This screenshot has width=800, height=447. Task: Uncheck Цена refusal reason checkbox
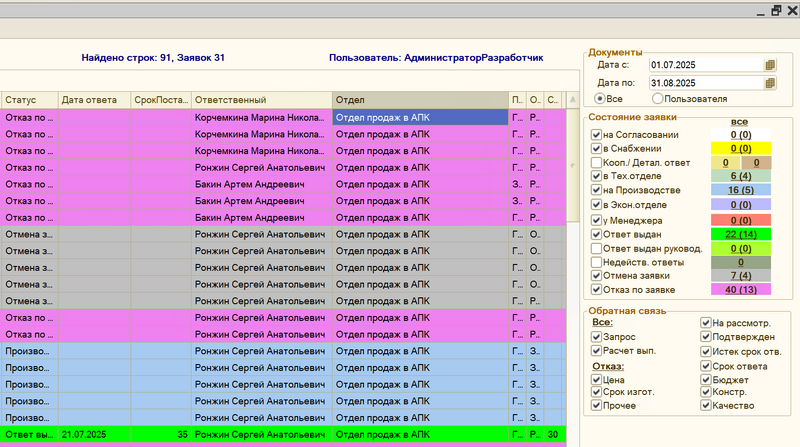(596, 380)
